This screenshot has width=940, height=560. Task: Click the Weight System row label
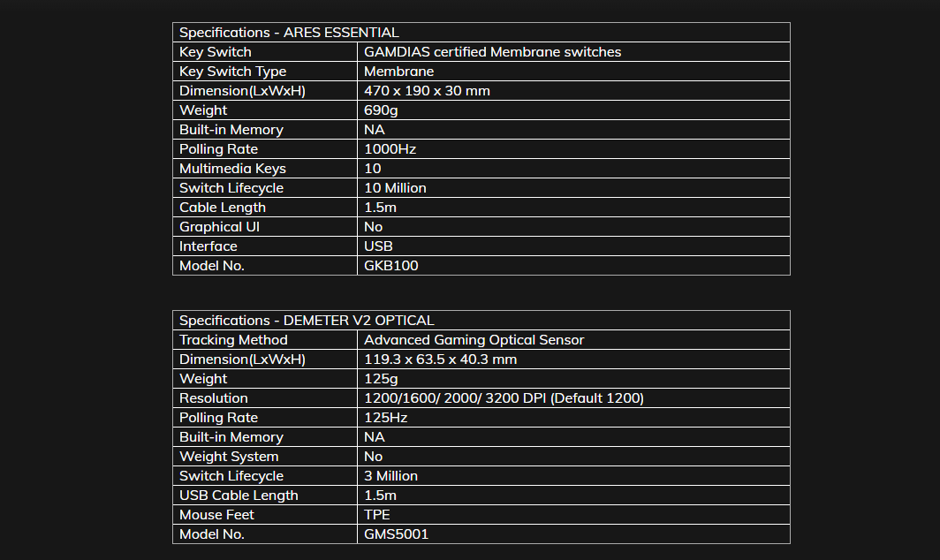[229, 457]
